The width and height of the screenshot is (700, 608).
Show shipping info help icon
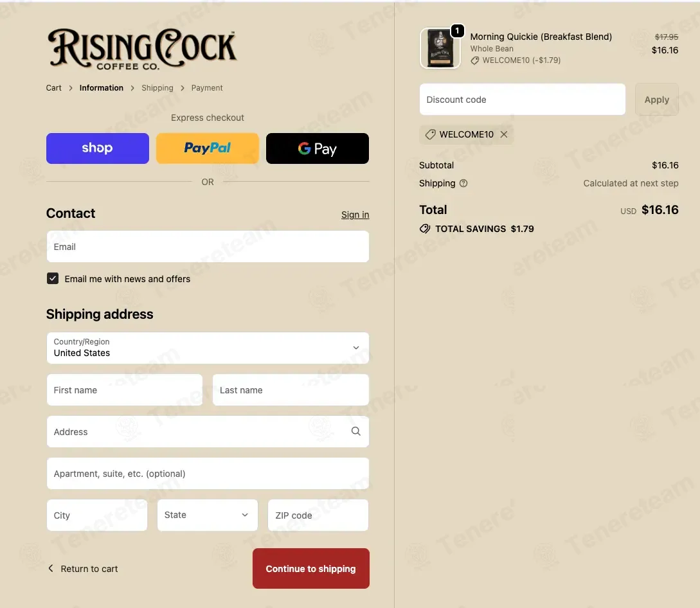click(463, 183)
